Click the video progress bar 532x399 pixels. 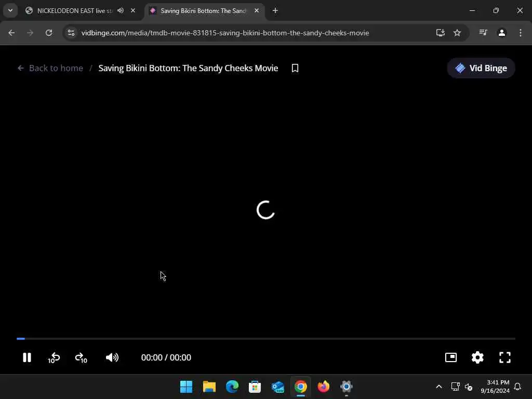coord(266,339)
